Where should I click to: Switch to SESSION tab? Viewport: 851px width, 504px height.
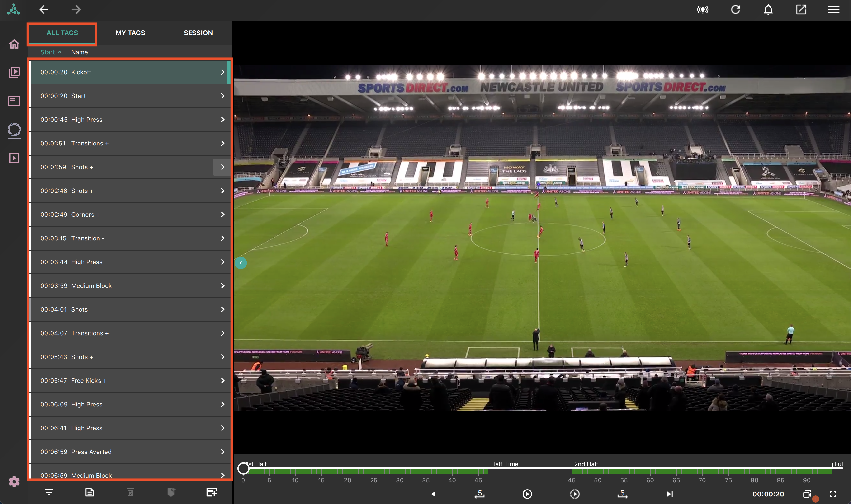(x=199, y=33)
